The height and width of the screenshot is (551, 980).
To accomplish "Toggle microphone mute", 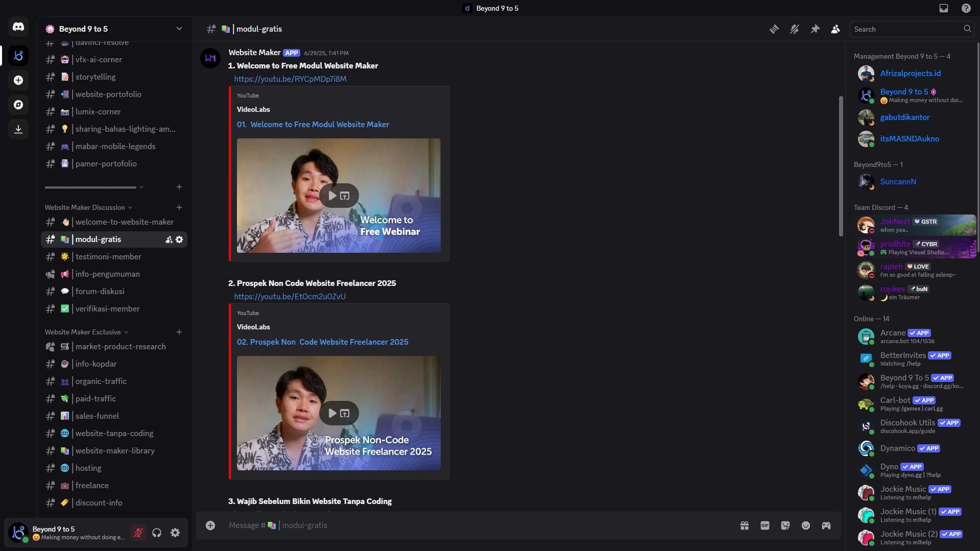I will tap(138, 533).
